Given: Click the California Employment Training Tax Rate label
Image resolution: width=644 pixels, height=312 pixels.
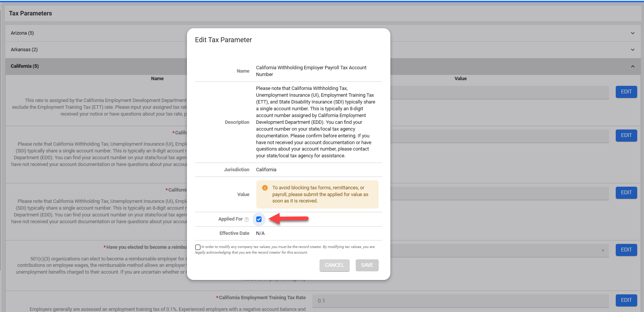Looking at the screenshot, I should (x=262, y=298).
